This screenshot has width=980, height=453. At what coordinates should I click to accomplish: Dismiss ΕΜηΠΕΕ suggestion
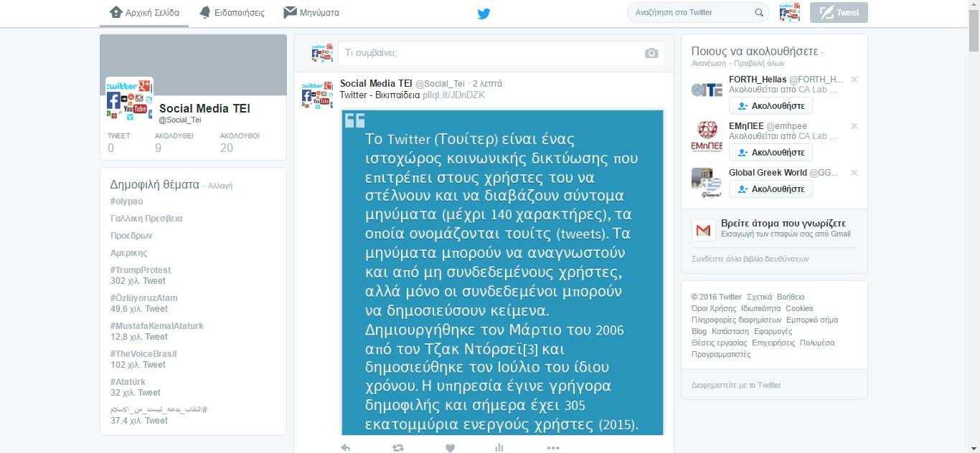click(854, 126)
